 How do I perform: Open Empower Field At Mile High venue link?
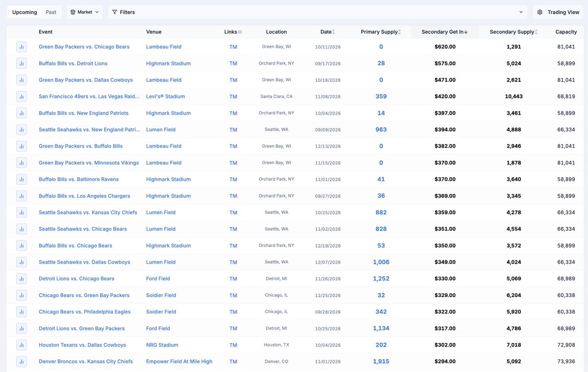[179, 362]
